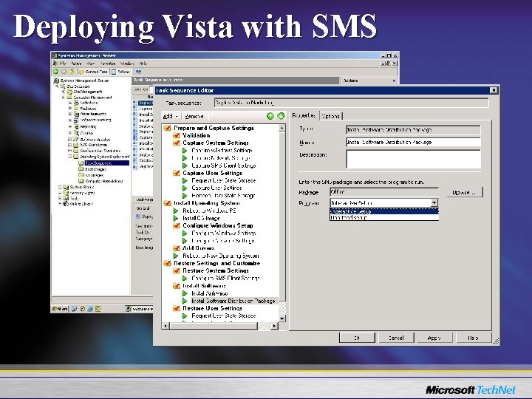Image resolution: width=532 pixels, height=399 pixels.
Task: Click the blue icon right of Actions in the console toolbar
Action: 138,71
